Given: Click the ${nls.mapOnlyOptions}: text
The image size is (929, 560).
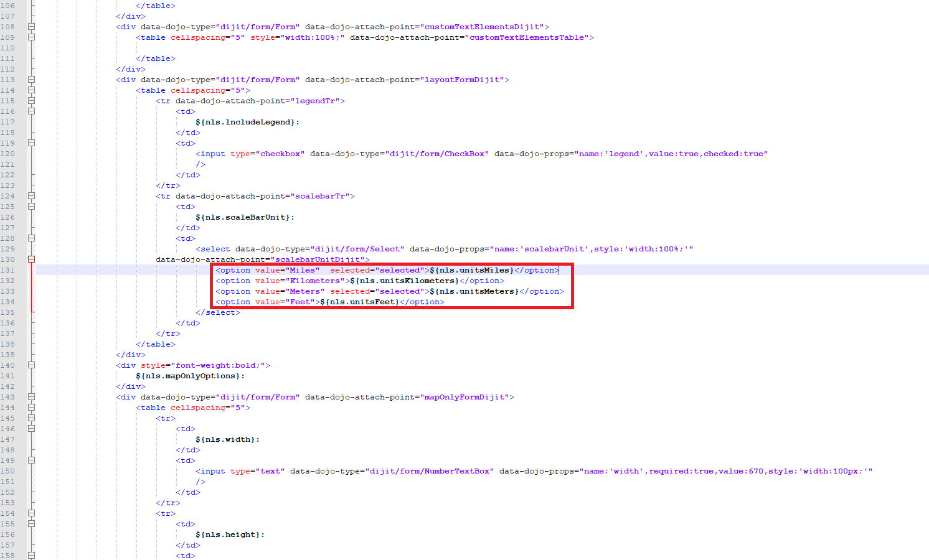Looking at the screenshot, I should (191, 376).
